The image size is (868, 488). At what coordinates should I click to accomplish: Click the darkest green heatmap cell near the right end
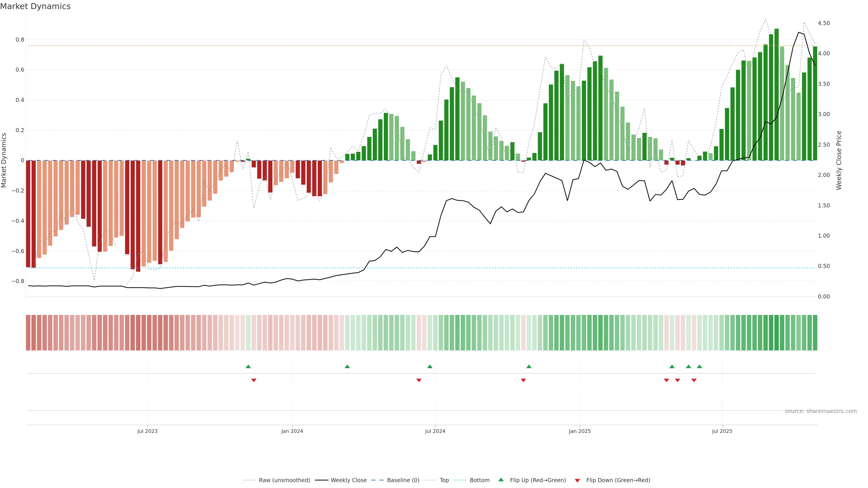(776, 332)
